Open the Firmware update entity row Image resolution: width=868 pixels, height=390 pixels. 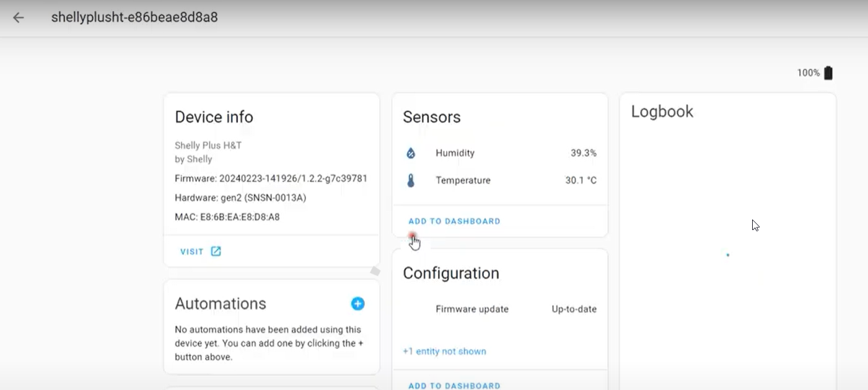(471, 309)
